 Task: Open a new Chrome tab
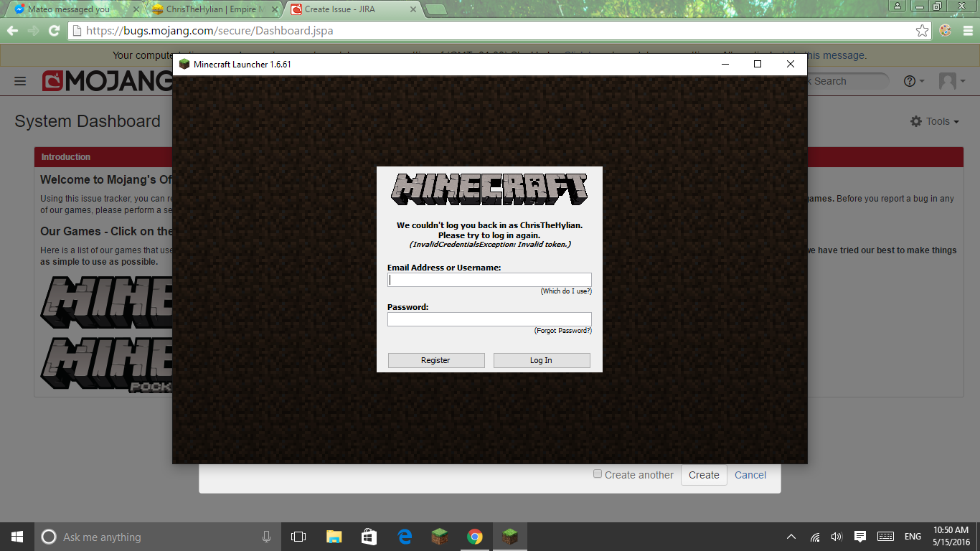[435, 9]
